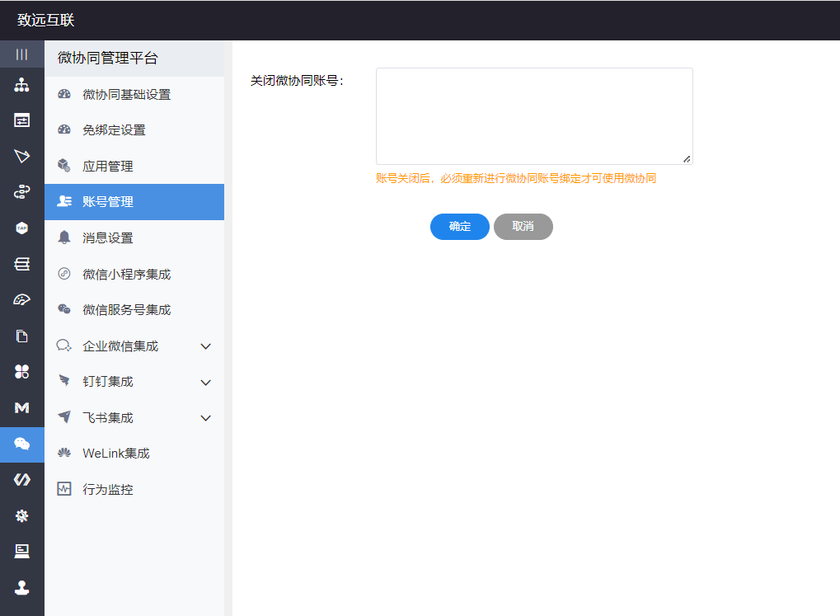Image resolution: width=840 pixels, height=616 pixels.
Task: Focus the 关闭微协同账号 text area
Action: point(534,116)
